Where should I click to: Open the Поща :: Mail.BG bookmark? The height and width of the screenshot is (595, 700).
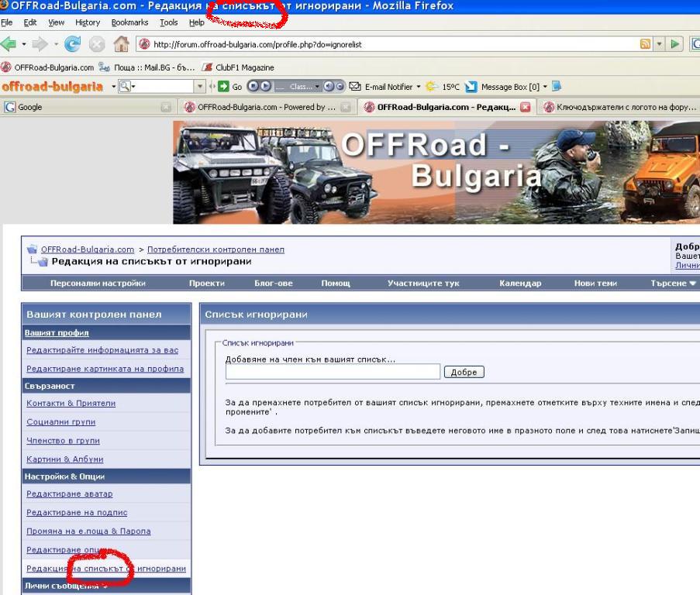(147, 67)
